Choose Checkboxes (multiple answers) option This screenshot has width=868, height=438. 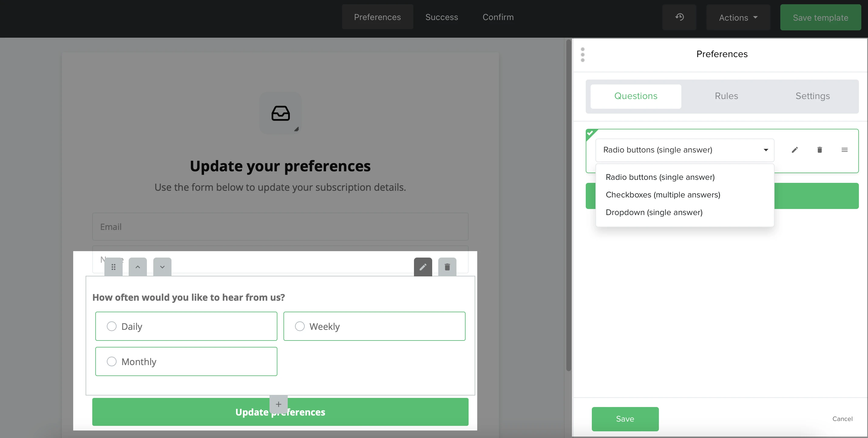pos(663,195)
